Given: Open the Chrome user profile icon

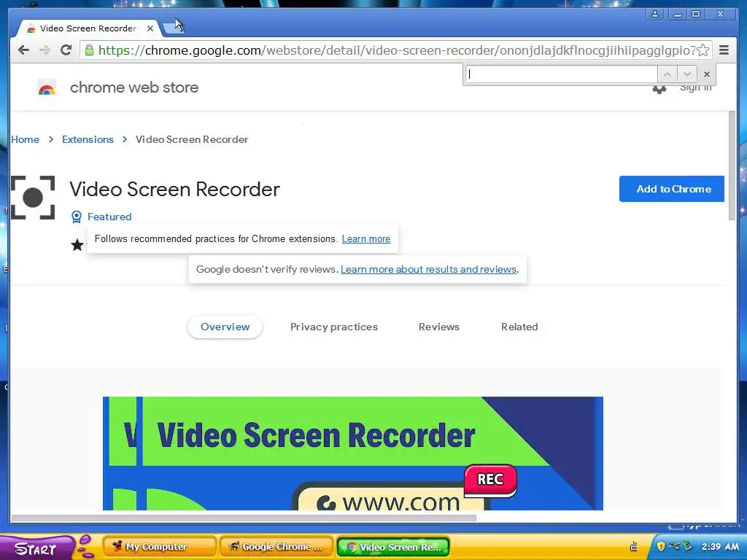Looking at the screenshot, I should (655, 14).
